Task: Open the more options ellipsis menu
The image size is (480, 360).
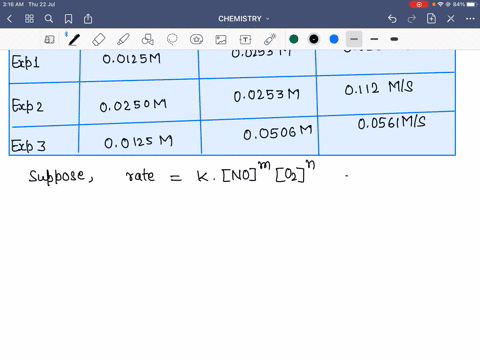Action: pyautogui.click(x=470, y=19)
